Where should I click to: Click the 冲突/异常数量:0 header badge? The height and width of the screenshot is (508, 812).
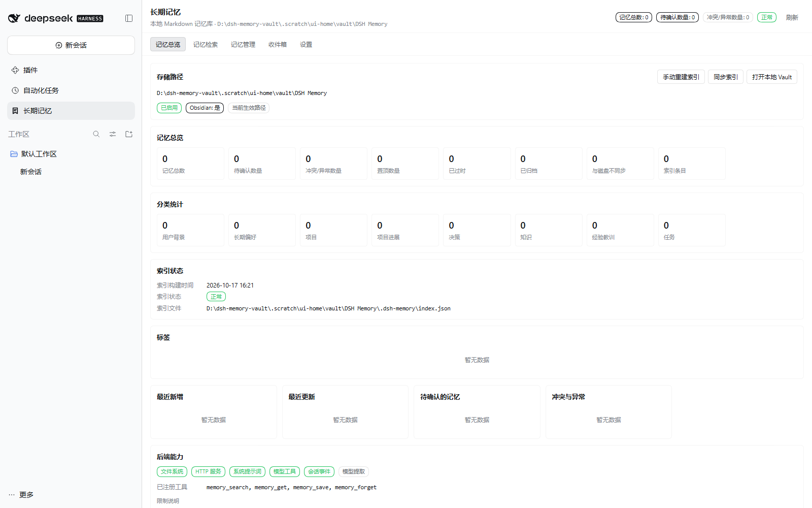coord(728,17)
